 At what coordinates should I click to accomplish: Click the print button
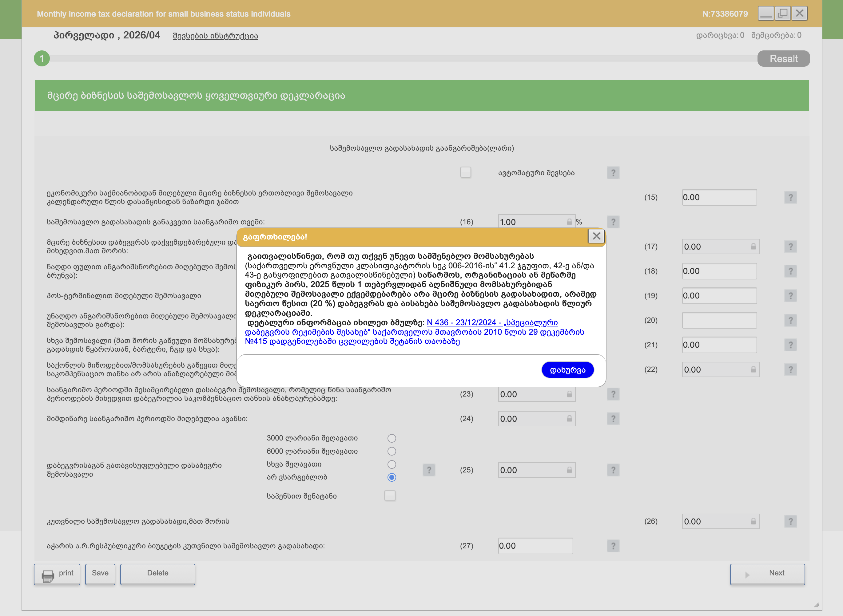(57, 574)
